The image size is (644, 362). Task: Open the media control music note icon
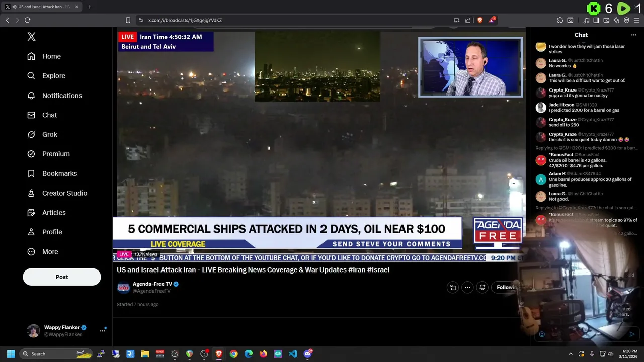pyautogui.click(x=586, y=20)
